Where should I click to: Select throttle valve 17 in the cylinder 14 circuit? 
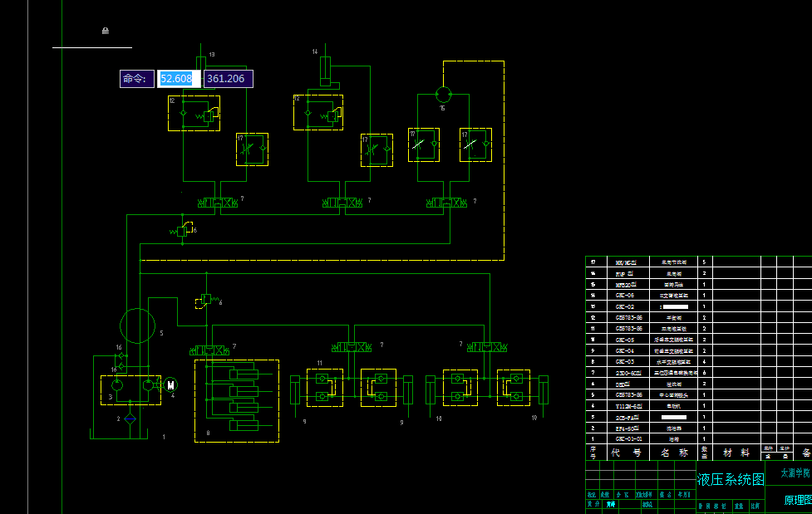(376, 150)
